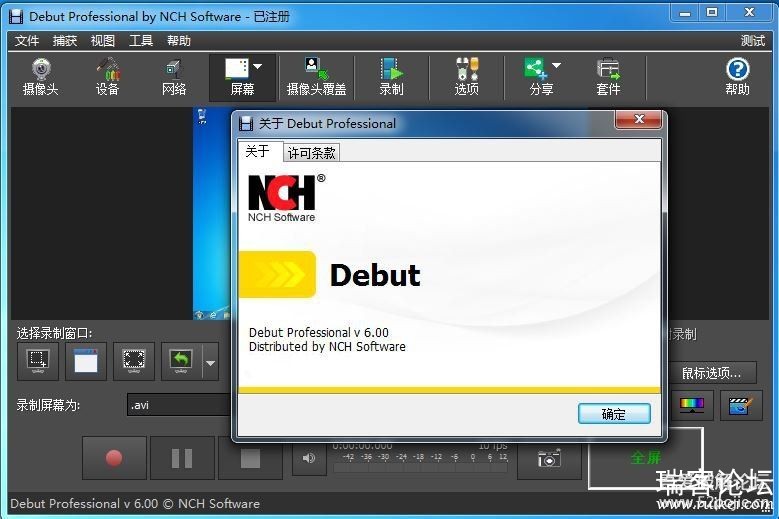Take a snapshot with the camera icon
This screenshot has width=779, height=519.
(x=549, y=457)
